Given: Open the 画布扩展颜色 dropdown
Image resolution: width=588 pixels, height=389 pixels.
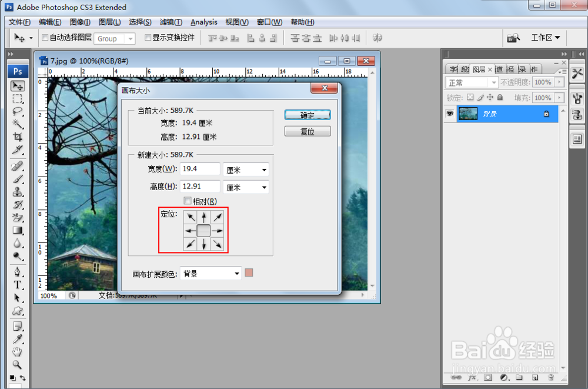Looking at the screenshot, I should 210,272.
